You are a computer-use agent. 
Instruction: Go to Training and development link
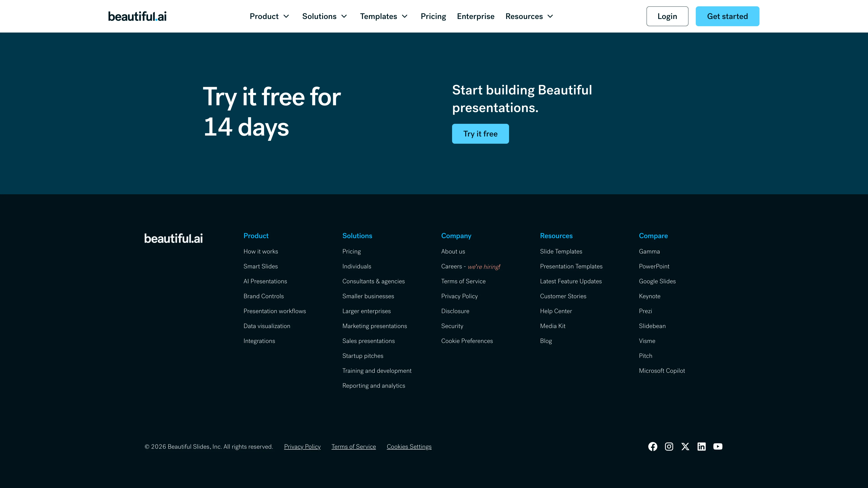tap(377, 371)
